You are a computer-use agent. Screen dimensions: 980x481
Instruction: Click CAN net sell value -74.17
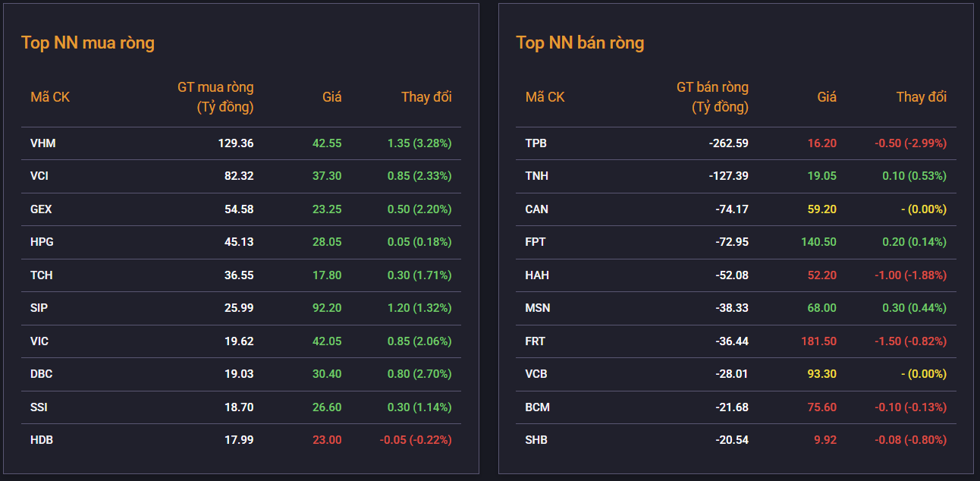(x=732, y=209)
